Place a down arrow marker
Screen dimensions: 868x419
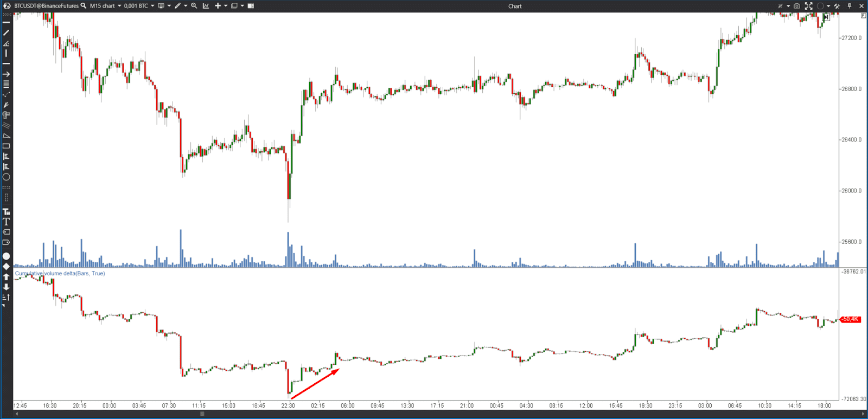click(7, 287)
